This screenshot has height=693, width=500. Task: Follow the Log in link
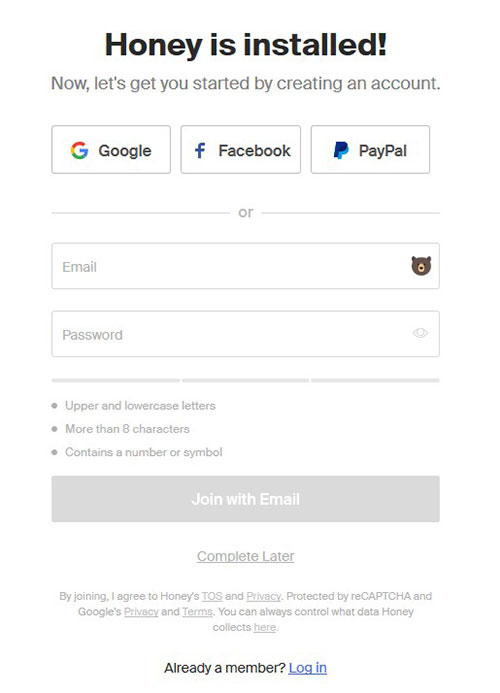(308, 668)
